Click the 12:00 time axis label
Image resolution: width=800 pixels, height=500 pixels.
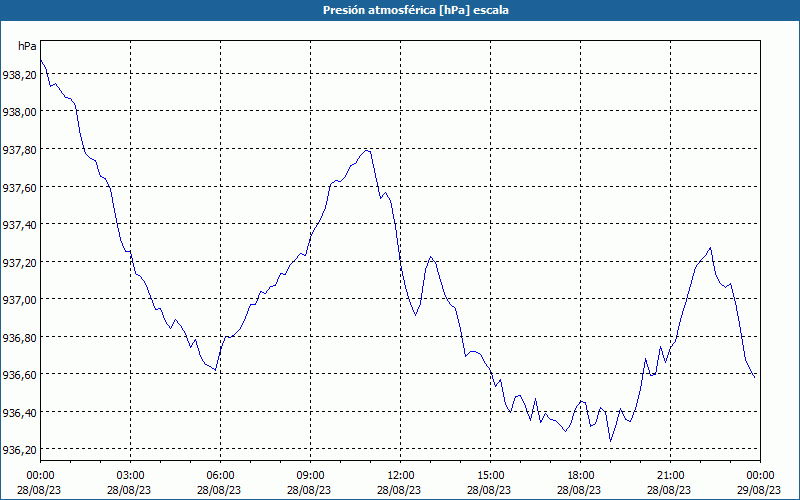coord(401,476)
